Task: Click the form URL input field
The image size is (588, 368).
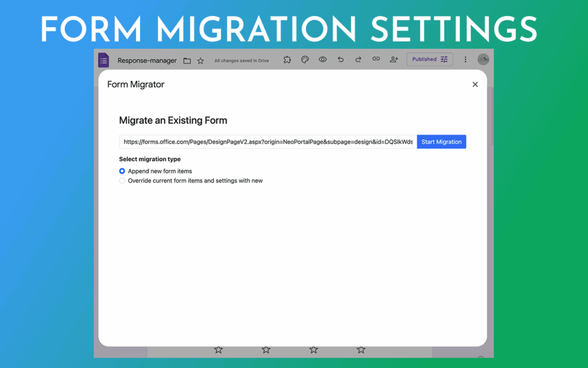Action: (x=268, y=142)
